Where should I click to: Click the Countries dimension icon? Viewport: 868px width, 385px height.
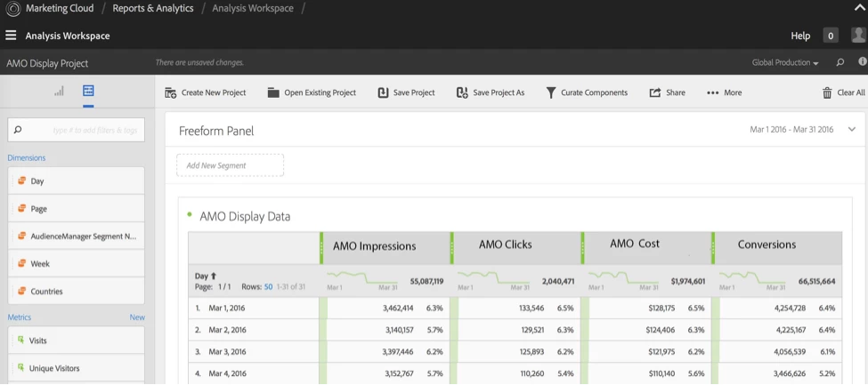[x=22, y=291]
